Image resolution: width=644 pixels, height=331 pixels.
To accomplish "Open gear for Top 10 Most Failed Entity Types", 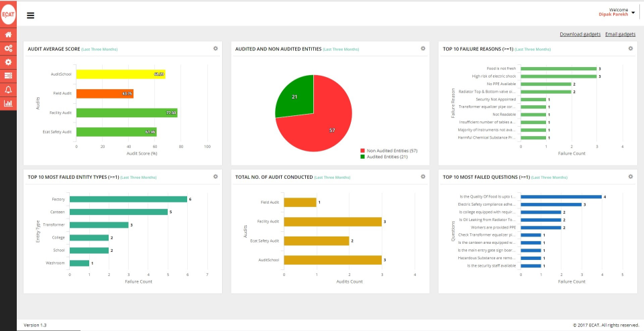I will [215, 176].
